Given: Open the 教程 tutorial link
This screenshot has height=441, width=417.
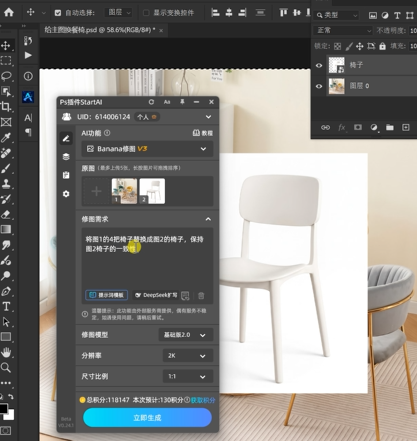Looking at the screenshot, I should [203, 133].
